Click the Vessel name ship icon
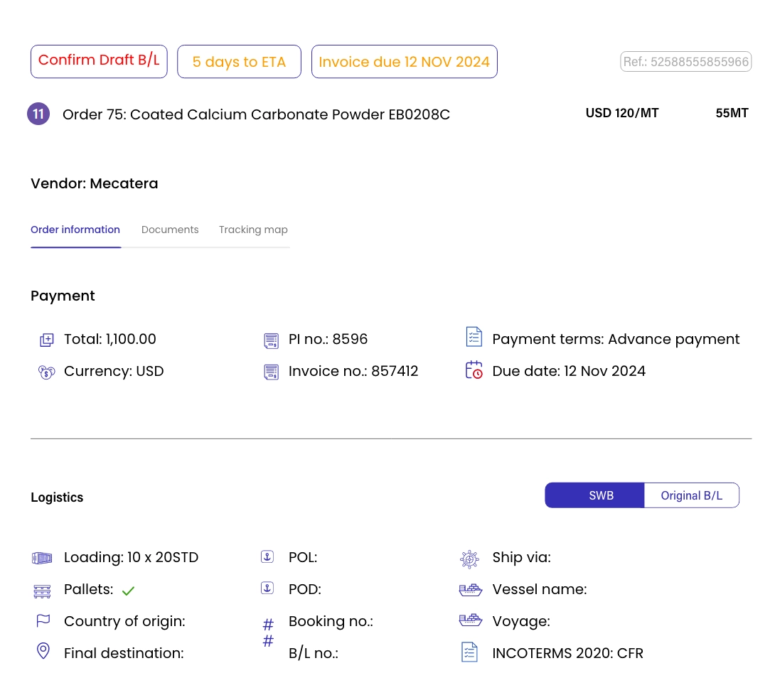The height and width of the screenshot is (700, 775). click(471, 589)
